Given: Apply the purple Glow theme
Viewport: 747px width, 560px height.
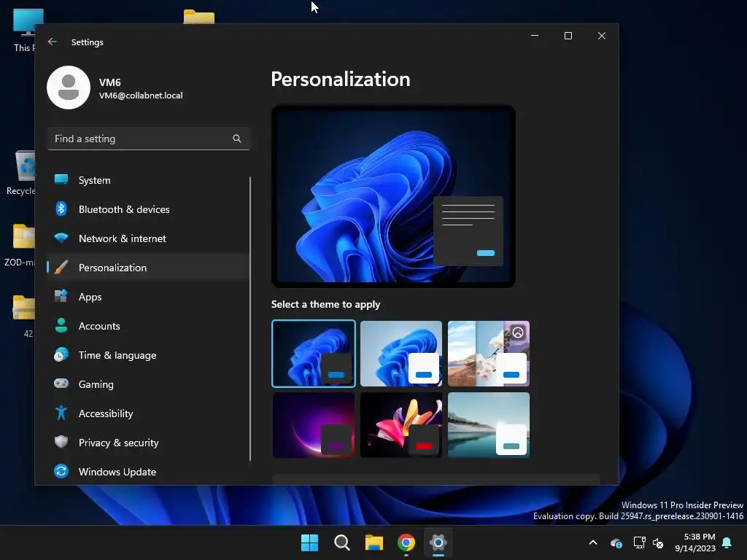Looking at the screenshot, I should point(314,425).
